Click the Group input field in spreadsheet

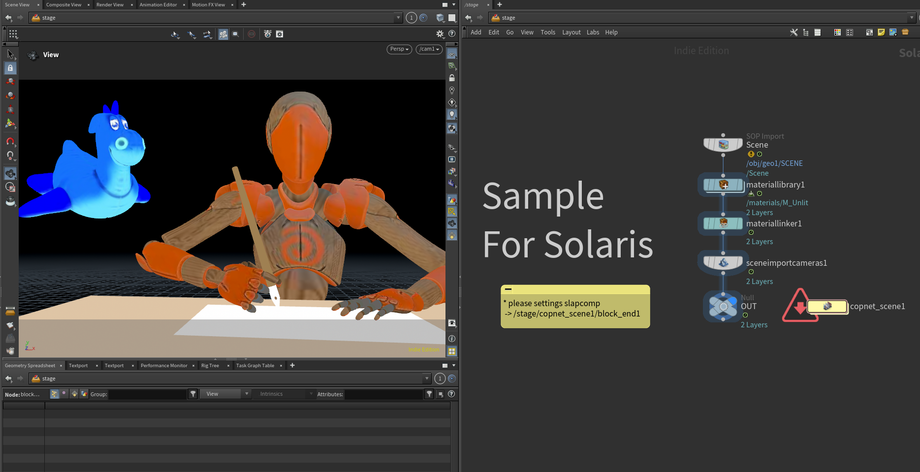click(147, 394)
